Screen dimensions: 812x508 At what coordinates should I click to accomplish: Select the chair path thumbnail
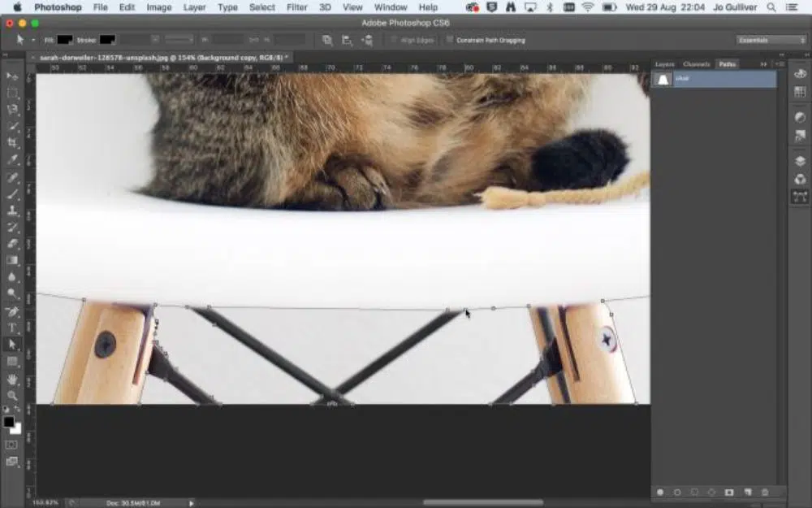tap(663, 79)
